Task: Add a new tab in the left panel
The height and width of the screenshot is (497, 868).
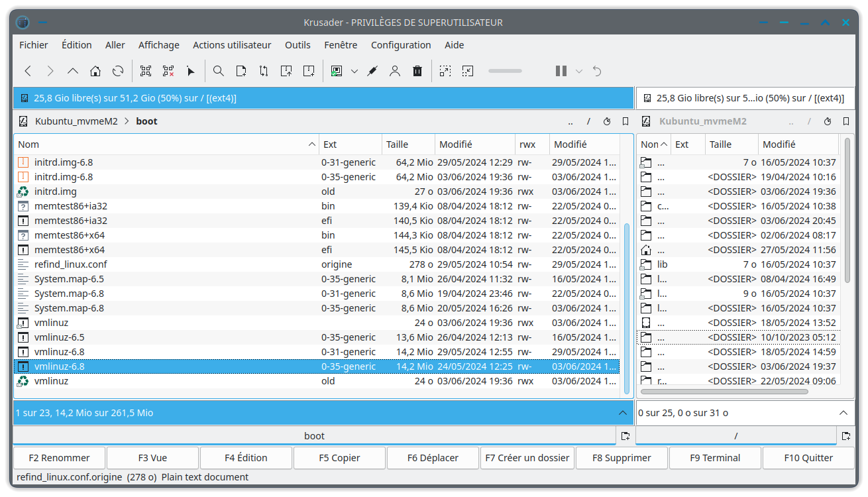Action: [625, 436]
